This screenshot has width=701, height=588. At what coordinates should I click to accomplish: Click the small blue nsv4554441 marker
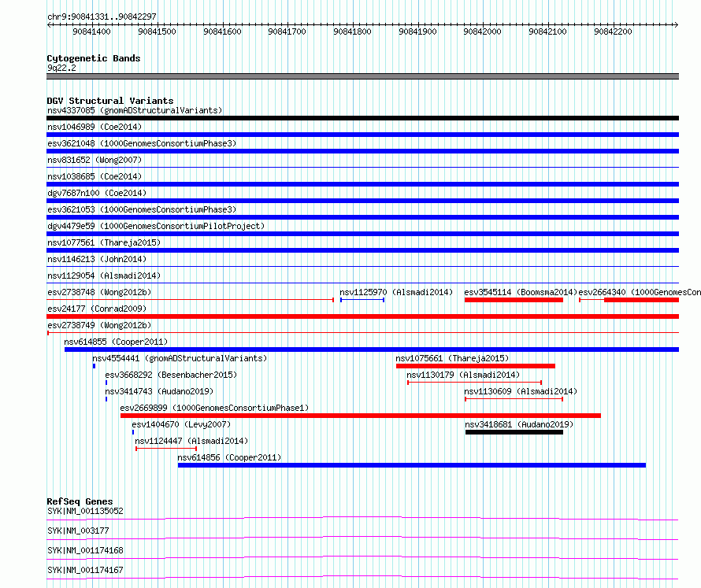[94, 366]
